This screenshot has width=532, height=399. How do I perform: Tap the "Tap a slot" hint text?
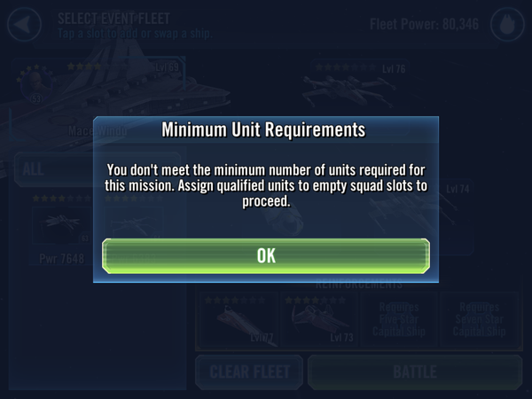tap(133, 34)
